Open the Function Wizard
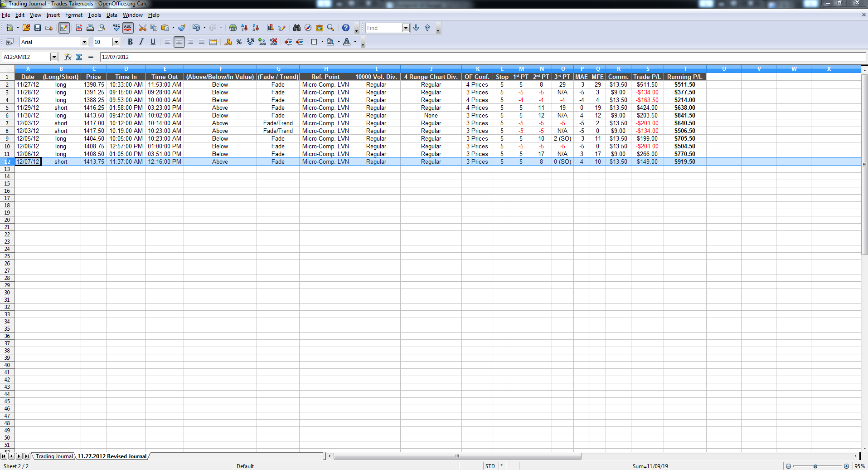The height and width of the screenshot is (470, 868). 68,57
